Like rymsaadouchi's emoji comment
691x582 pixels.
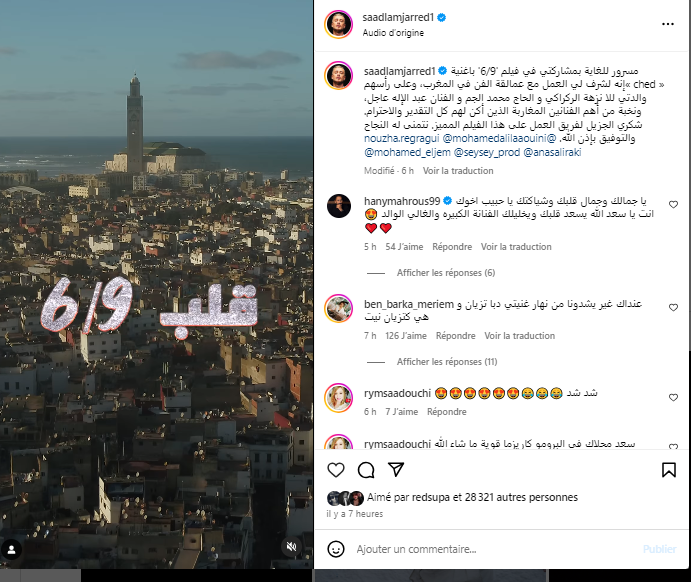(673, 397)
